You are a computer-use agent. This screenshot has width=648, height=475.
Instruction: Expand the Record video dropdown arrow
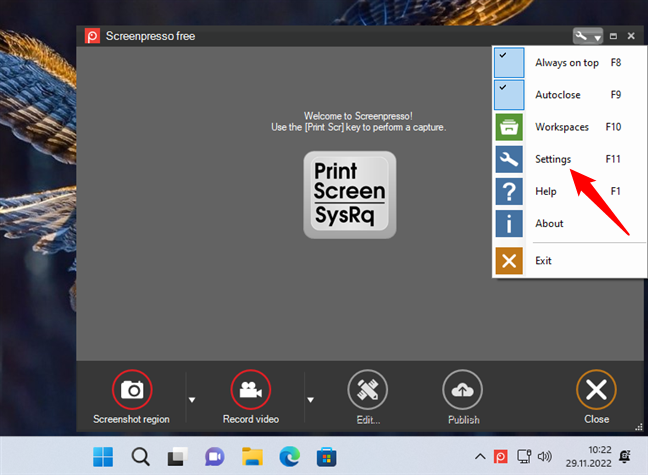tap(310, 400)
